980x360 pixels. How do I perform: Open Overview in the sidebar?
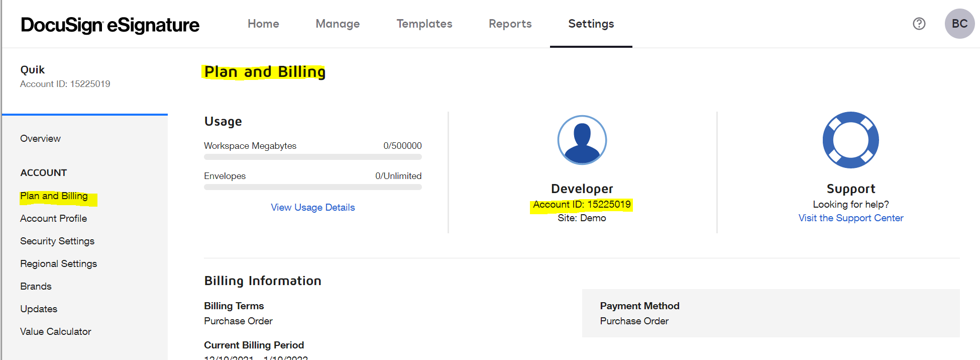click(x=40, y=138)
